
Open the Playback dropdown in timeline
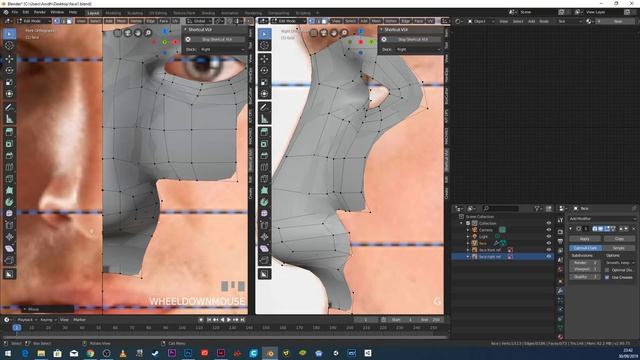tap(27, 320)
